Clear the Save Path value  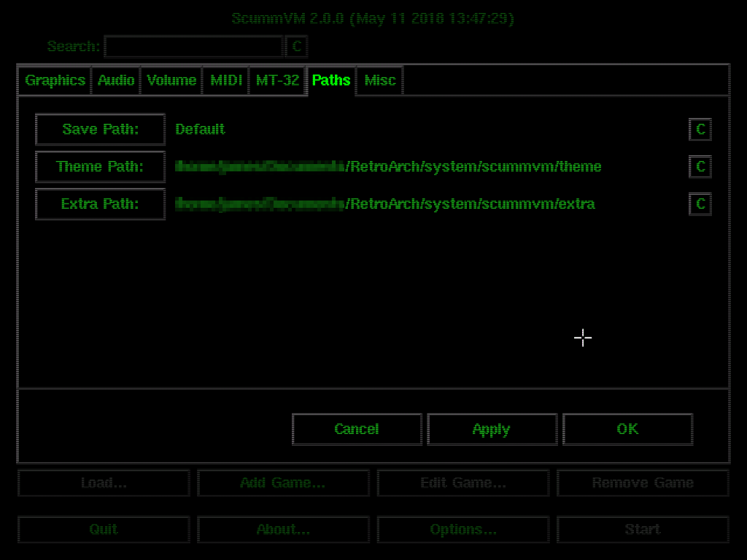[x=700, y=129]
